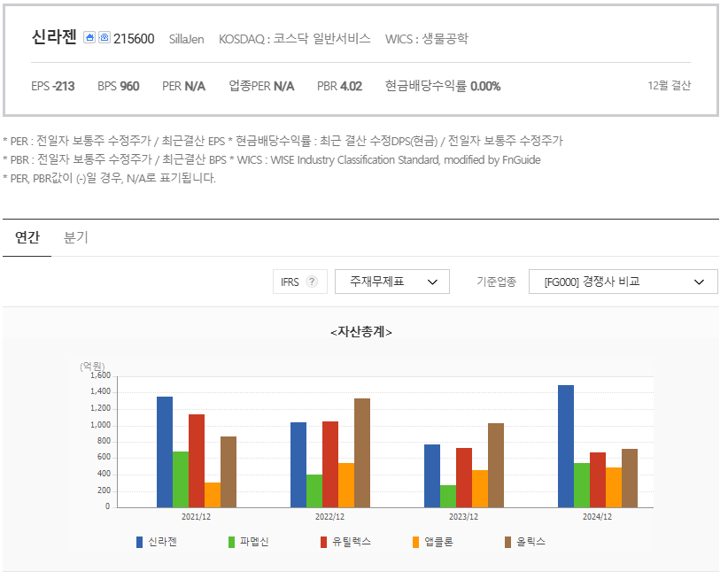This screenshot has height=579, width=728.
Task: Click the red 유틸렉스 bar for 2021/12
Action: click(197, 460)
